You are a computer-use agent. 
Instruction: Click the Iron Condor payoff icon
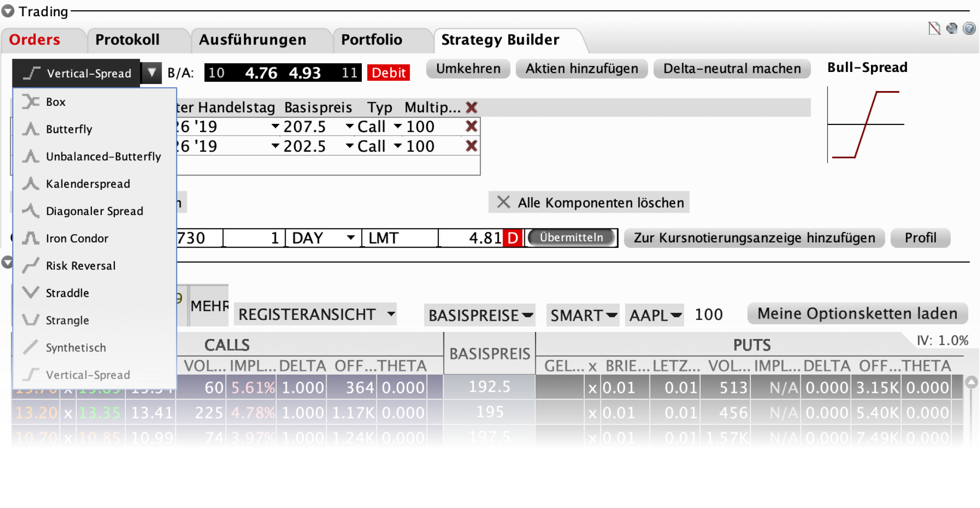click(x=31, y=238)
